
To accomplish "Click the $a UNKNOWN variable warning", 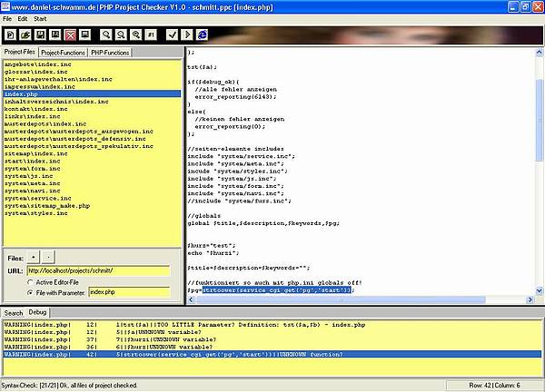I will [x=272, y=332].
